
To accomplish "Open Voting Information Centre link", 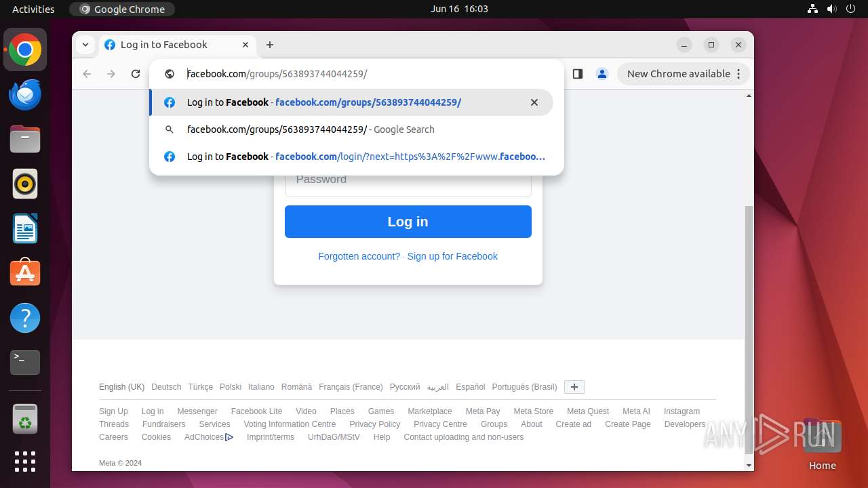I will (290, 424).
